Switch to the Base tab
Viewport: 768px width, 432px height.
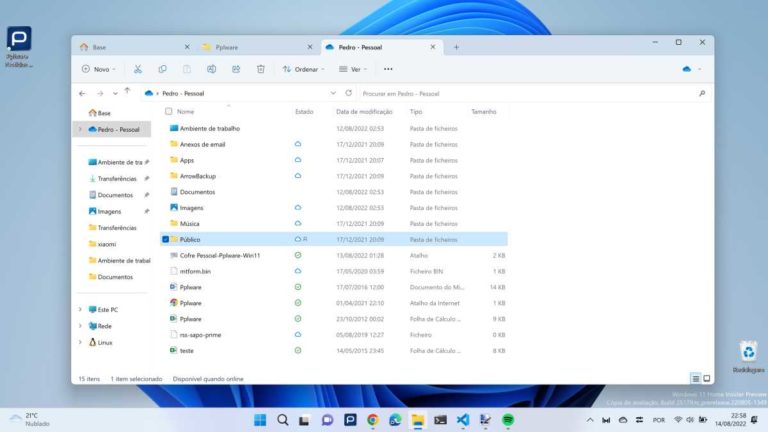click(132, 47)
